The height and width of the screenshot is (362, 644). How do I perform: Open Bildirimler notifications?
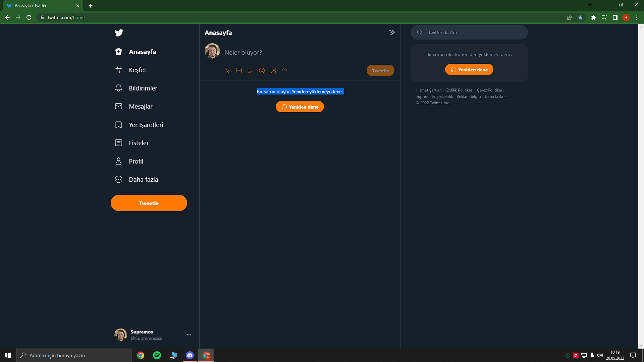pos(136,88)
